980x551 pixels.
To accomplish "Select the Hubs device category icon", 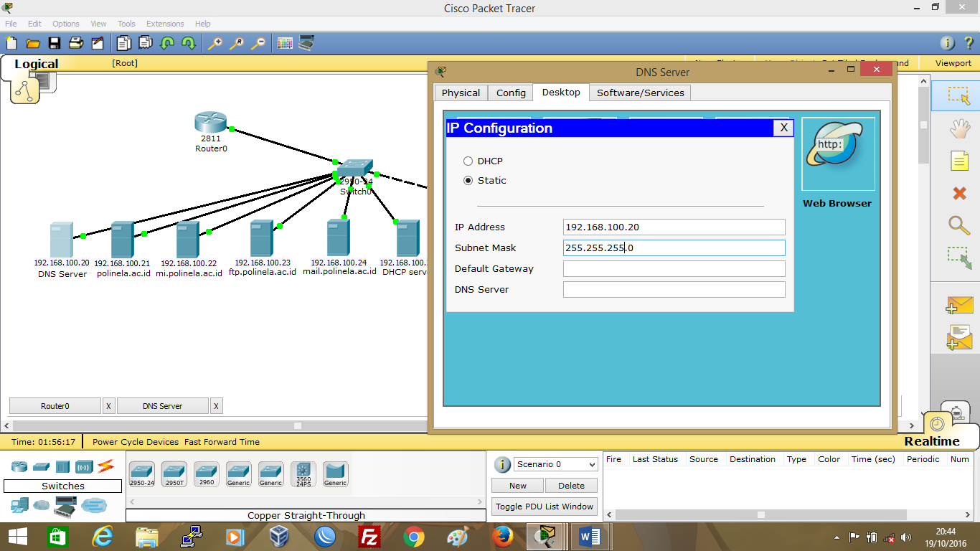I will click(x=62, y=467).
